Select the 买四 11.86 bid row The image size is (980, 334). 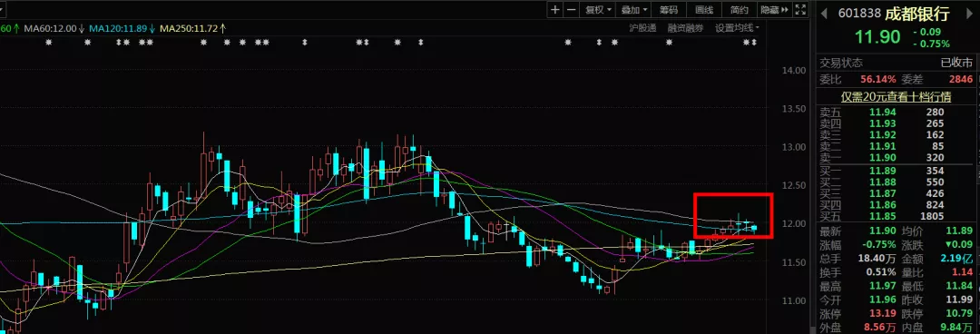[896, 204]
